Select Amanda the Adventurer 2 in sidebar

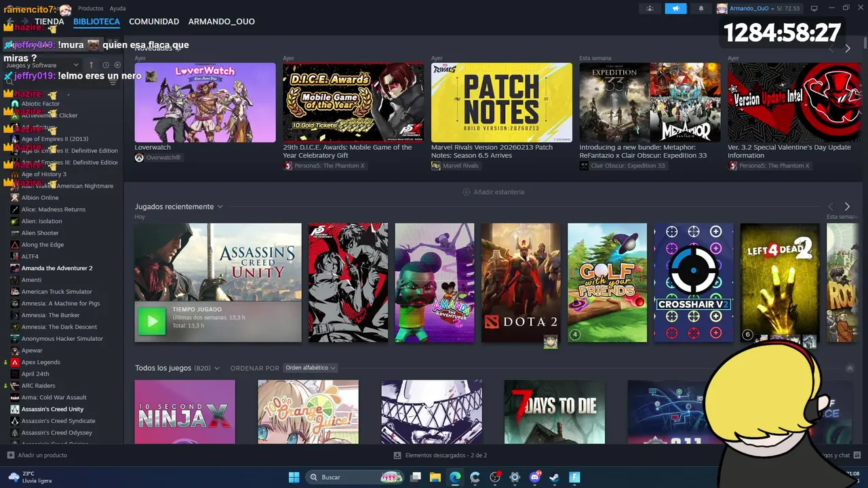tap(57, 268)
